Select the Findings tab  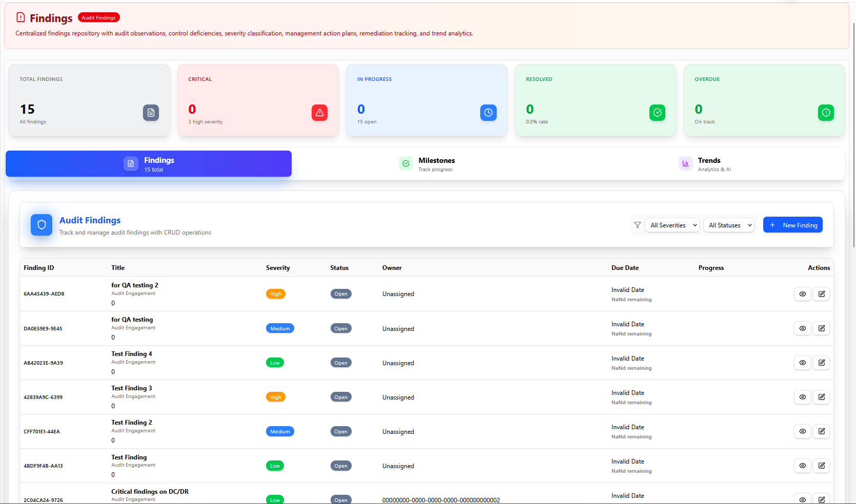[149, 164]
